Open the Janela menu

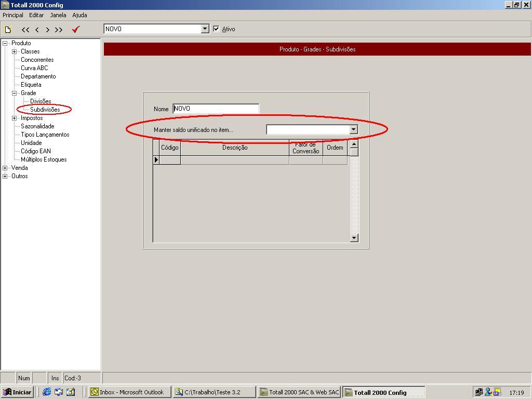coord(58,15)
